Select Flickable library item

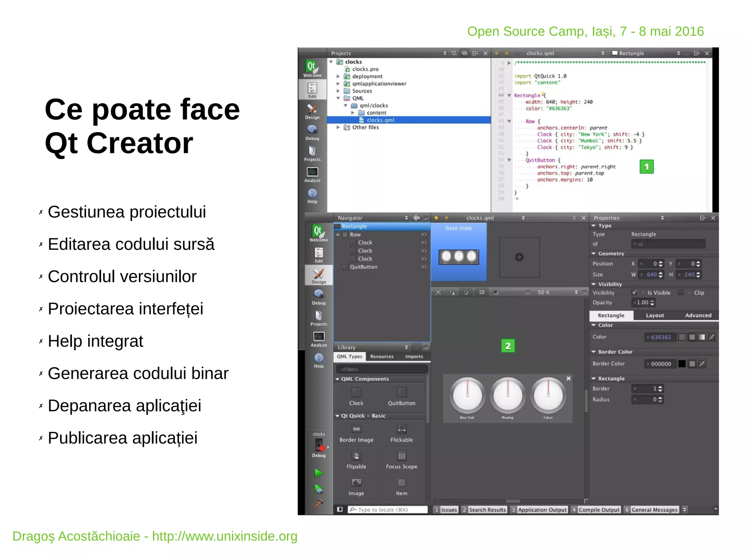click(402, 433)
